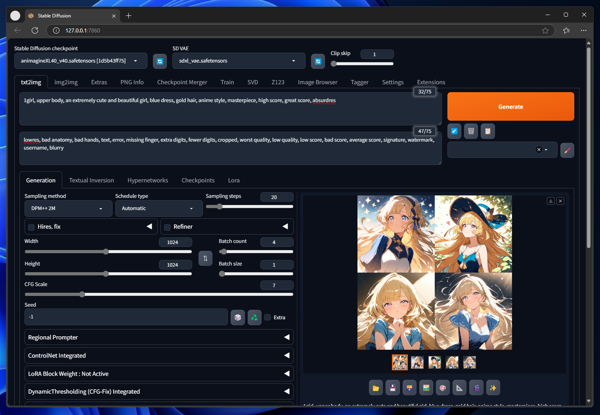Clear the styles selection with the X
Image resolution: width=600 pixels, height=415 pixels.
538,150
